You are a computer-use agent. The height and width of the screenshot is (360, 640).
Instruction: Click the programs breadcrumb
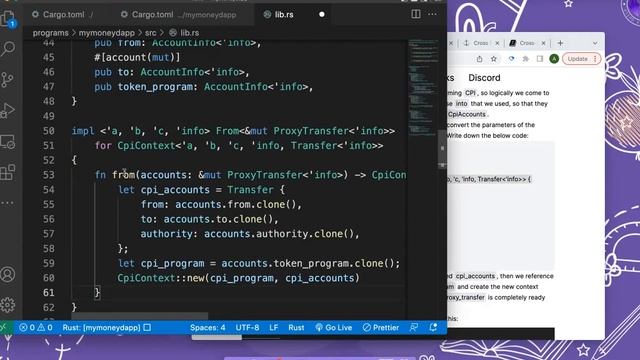[51, 33]
